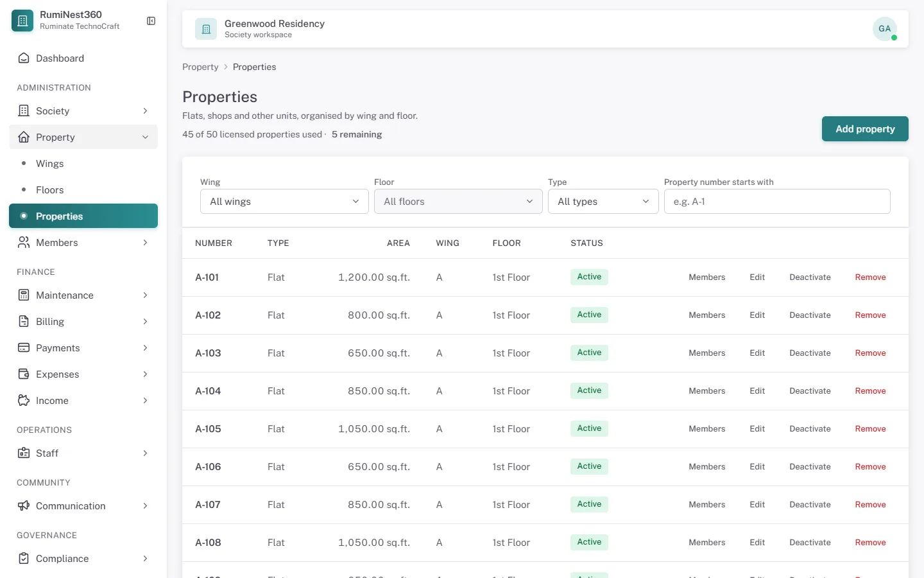The width and height of the screenshot is (924, 578).
Task: Click the Income piggy bank icon
Action: 24,401
